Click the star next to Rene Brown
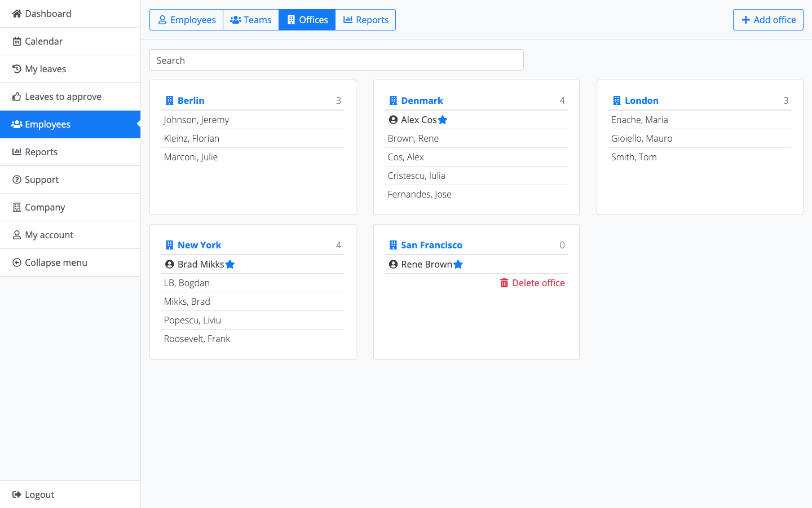 click(x=458, y=264)
